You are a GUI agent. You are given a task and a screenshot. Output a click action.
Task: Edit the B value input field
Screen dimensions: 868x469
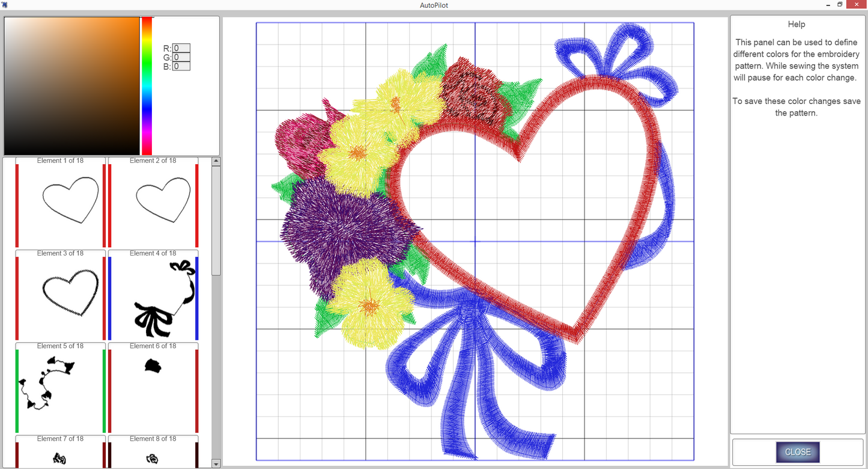click(180, 66)
